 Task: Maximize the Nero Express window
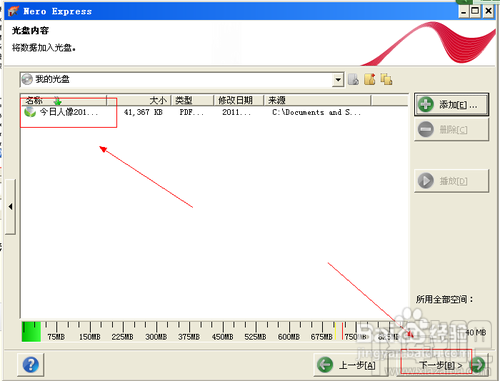475,11
